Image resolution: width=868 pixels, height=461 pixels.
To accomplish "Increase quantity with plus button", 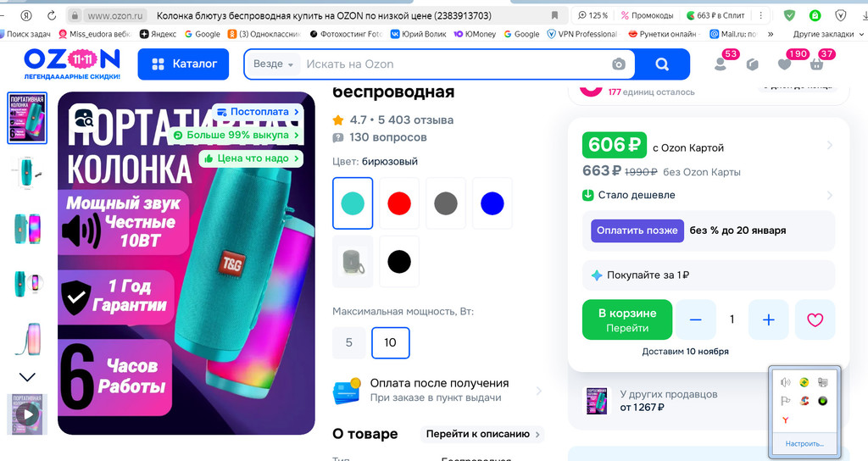I will [x=768, y=319].
